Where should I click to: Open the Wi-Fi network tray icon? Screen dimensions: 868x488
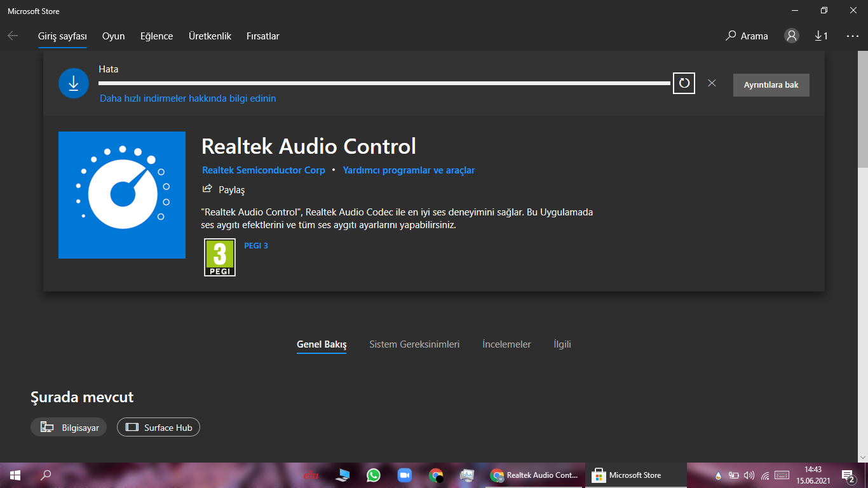tap(765, 475)
